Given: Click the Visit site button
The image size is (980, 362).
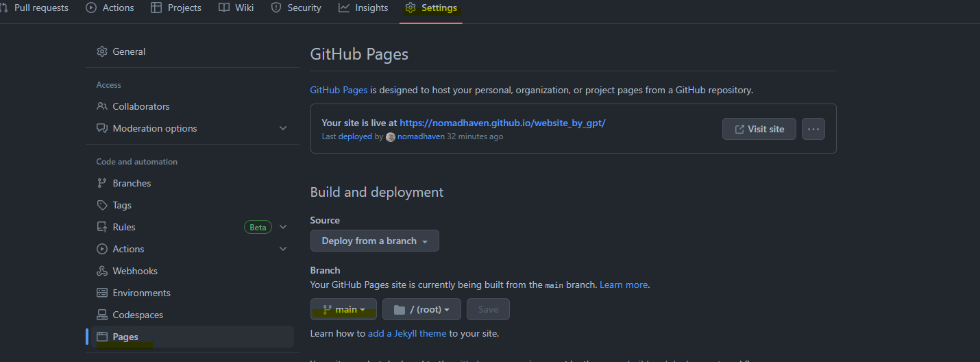Looking at the screenshot, I should click(x=759, y=129).
